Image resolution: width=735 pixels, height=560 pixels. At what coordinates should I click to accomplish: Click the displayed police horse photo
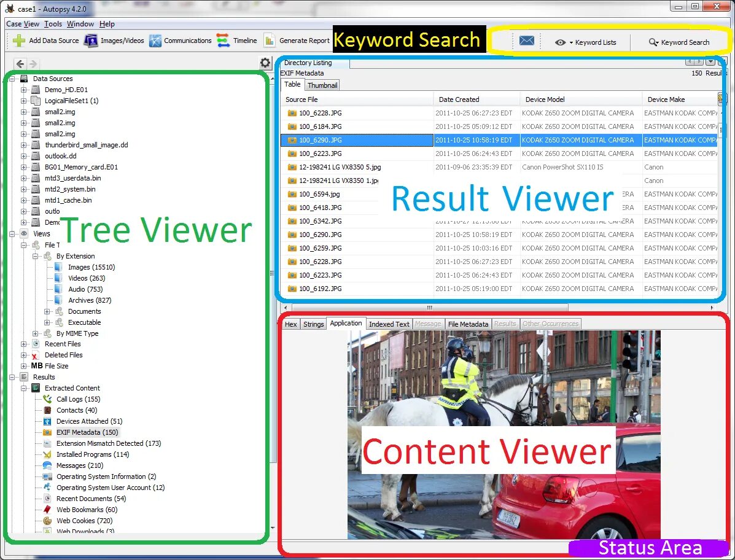(x=504, y=435)
